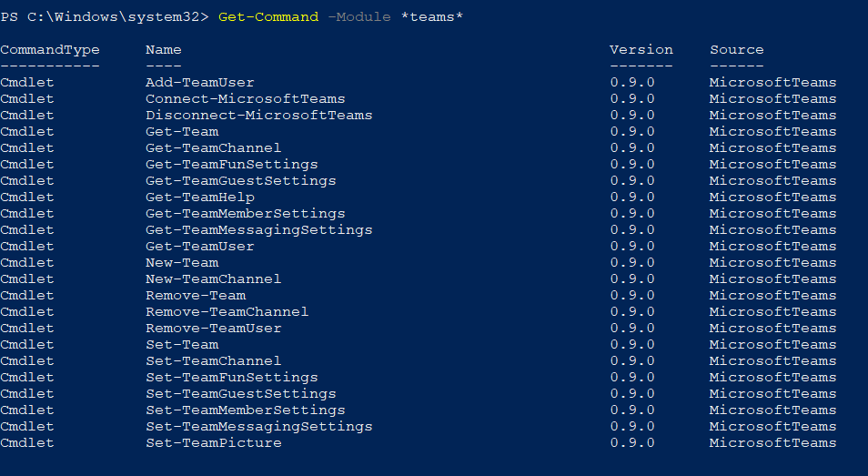The width and height of the screenshot is (868, 476).
Task: Click the Remove-TeamUser cmdlet name
Action: pyautogui.click(x=213, y=329)
